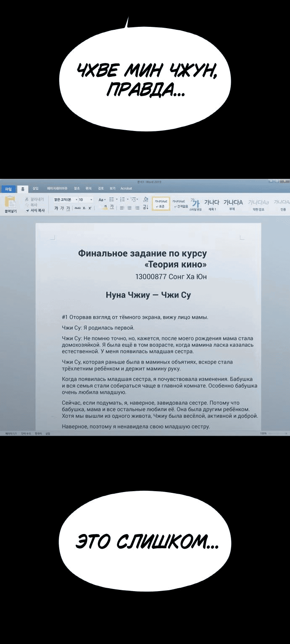Apply the 인용 (Quote) style
The height and width of the screenshot is (644, 290).
click(282, 204)
